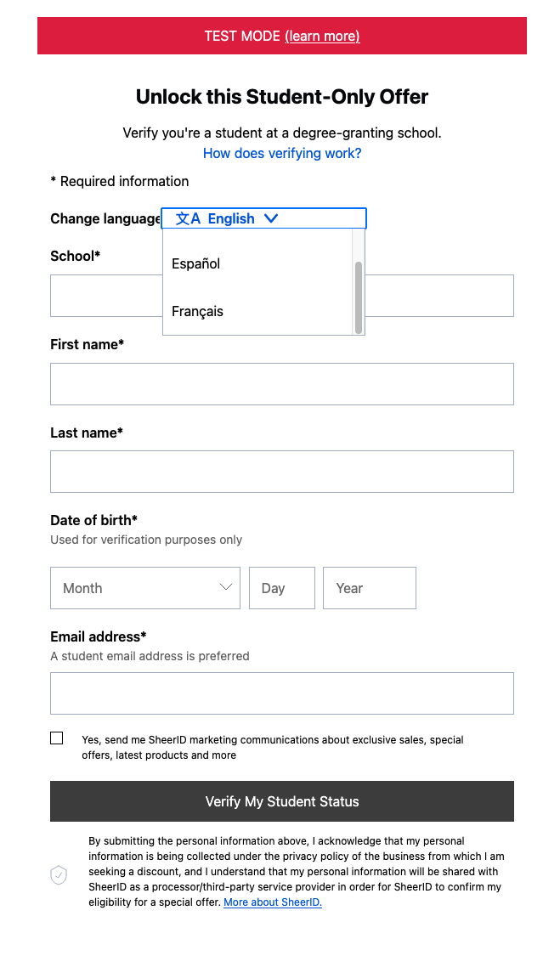
Task: Click the Email address input box
Action: click(282, 693)
